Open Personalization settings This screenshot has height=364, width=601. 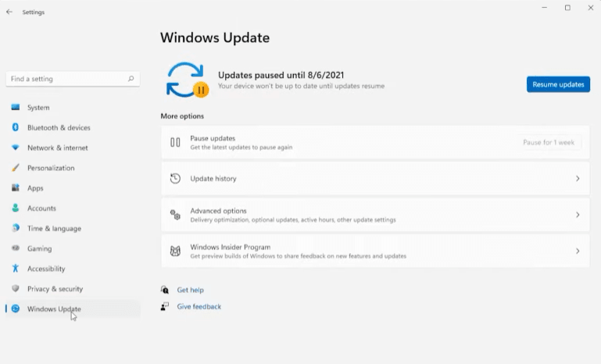[x=73, y=168]
